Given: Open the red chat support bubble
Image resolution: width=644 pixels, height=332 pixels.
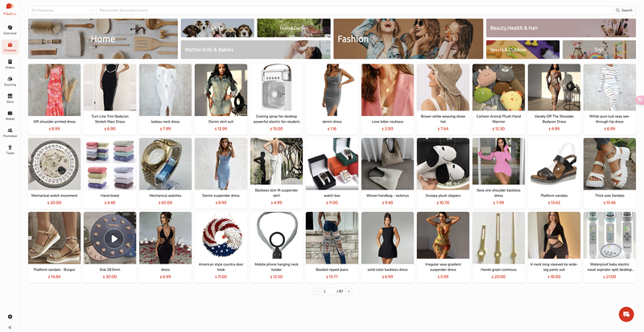Looking at the screenshot, I should pos(626,314).
